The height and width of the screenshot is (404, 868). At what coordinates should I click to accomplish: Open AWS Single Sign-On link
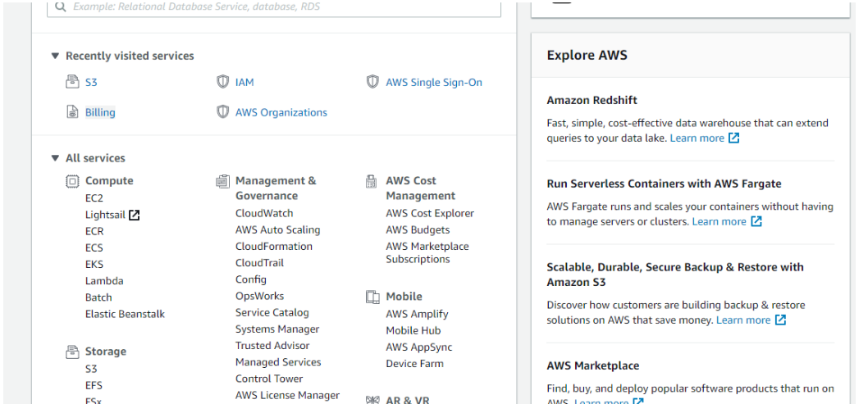434,82
